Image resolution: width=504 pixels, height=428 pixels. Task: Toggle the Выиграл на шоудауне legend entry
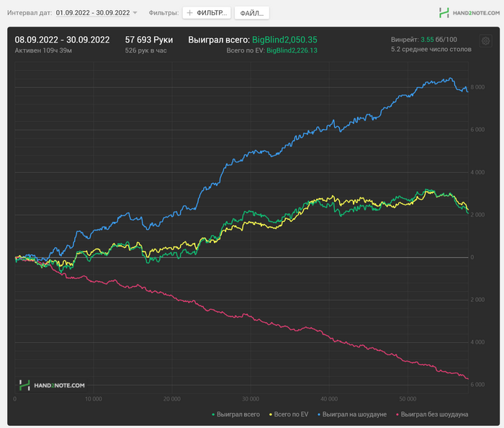[352, 414]
